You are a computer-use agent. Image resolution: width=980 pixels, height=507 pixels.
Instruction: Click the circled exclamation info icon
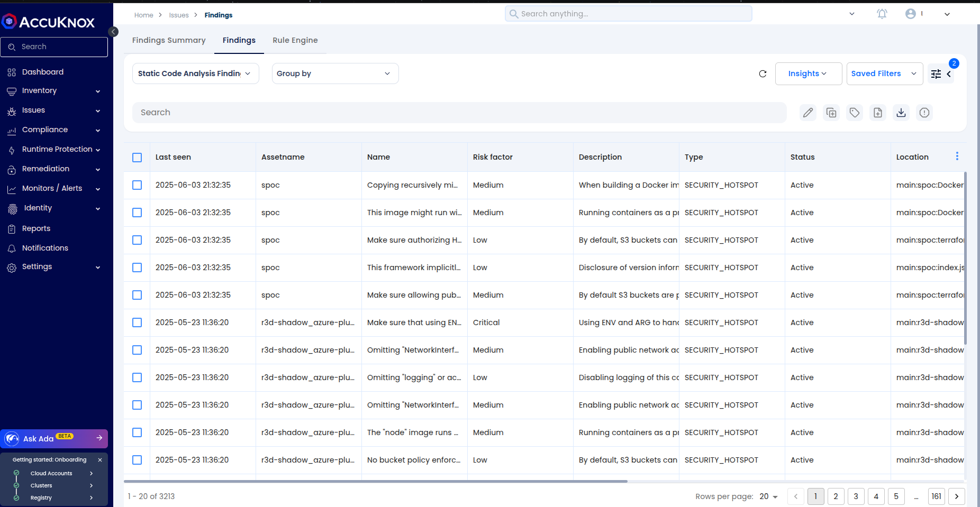[x=924, y=113]
